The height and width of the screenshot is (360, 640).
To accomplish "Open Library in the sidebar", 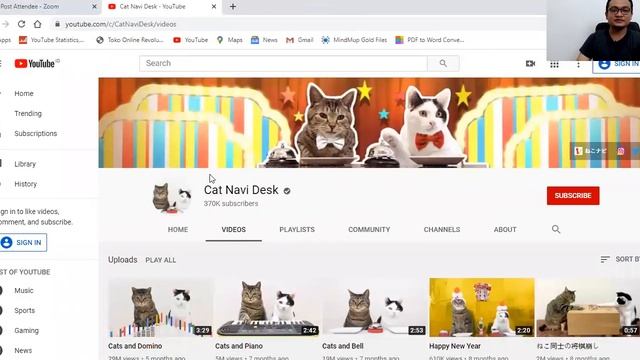I will click(x=25, y=164).
